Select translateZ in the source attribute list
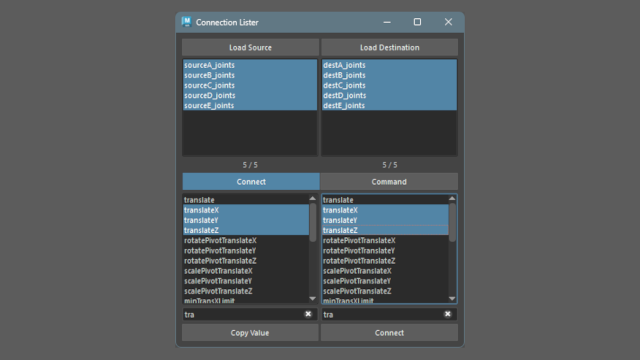The image size is (640, 360). pos(246,230)
